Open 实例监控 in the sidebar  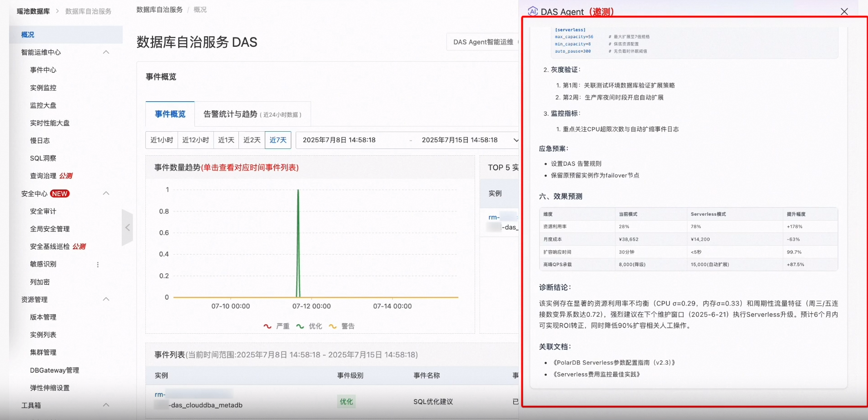pyautogui.click(x=43, y=88)
